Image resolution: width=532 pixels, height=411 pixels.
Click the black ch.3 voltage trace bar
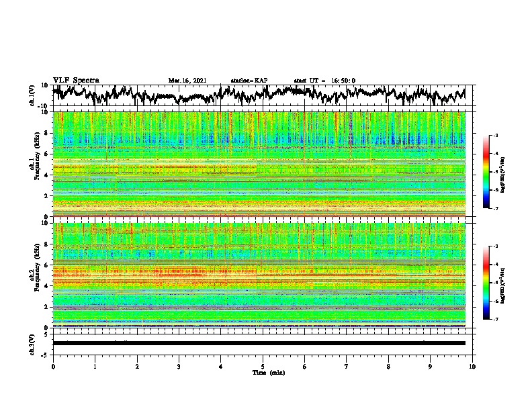[259, 343]
